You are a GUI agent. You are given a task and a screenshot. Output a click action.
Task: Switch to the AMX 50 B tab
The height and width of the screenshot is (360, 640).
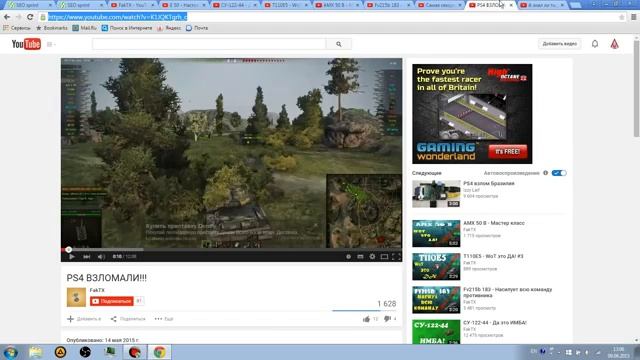pyautogui.click(x=337, y=5)
